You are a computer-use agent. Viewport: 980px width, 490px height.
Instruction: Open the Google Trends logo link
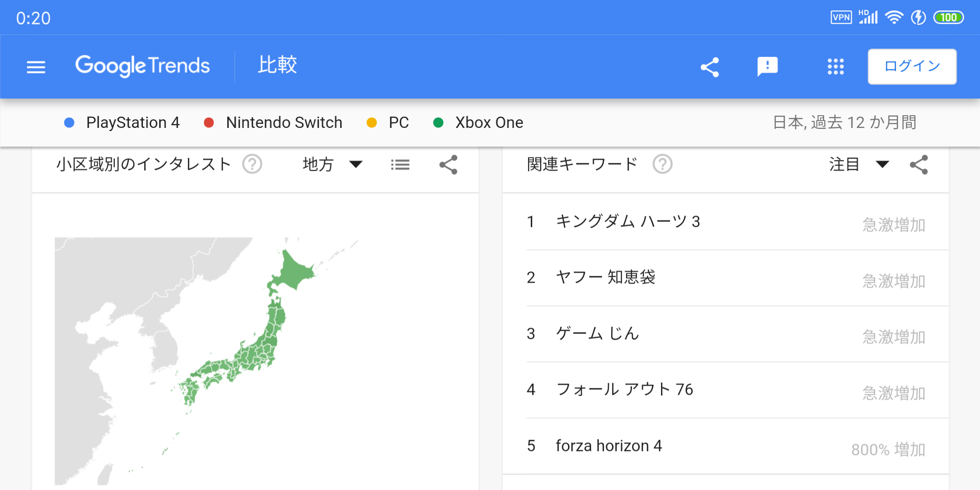coord(142,66)
